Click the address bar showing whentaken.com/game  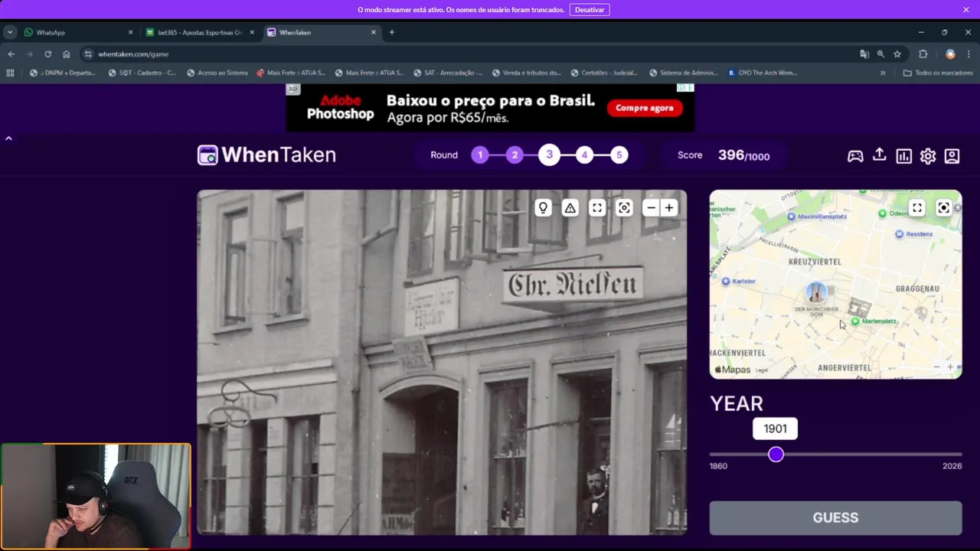click(467, 54)
